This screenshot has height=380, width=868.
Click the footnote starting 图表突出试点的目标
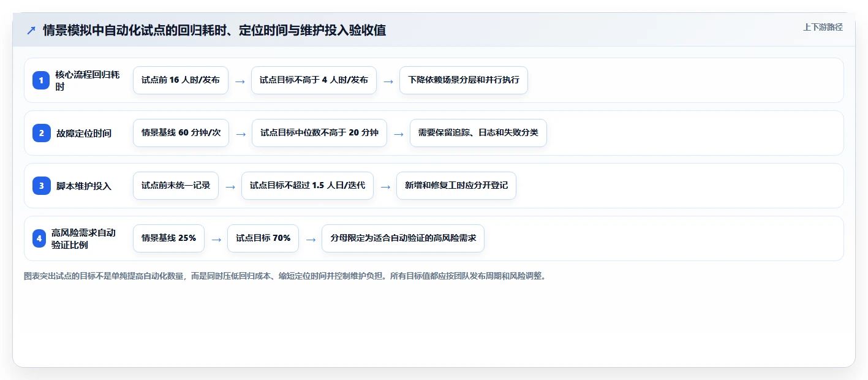click(284, 276)
